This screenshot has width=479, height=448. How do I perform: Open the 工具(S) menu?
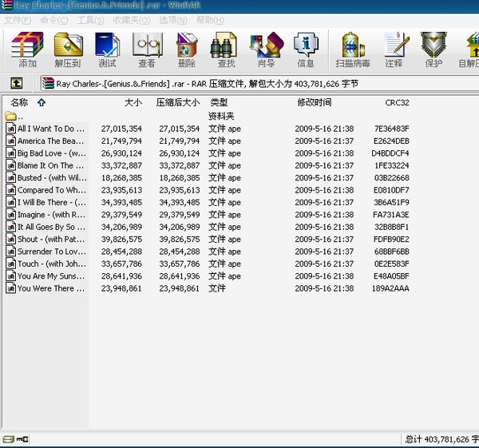pyautogui.click(x=90, y=21)
